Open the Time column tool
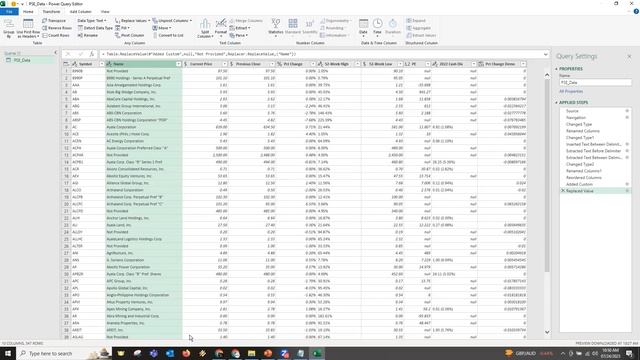This screenshot has height=360, width=640. tap(377, 27)
